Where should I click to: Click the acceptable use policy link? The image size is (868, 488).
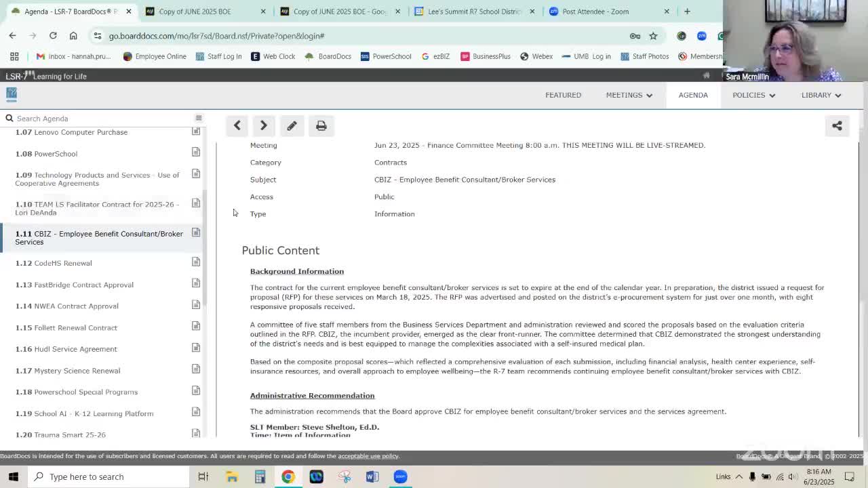coord(368,456)
